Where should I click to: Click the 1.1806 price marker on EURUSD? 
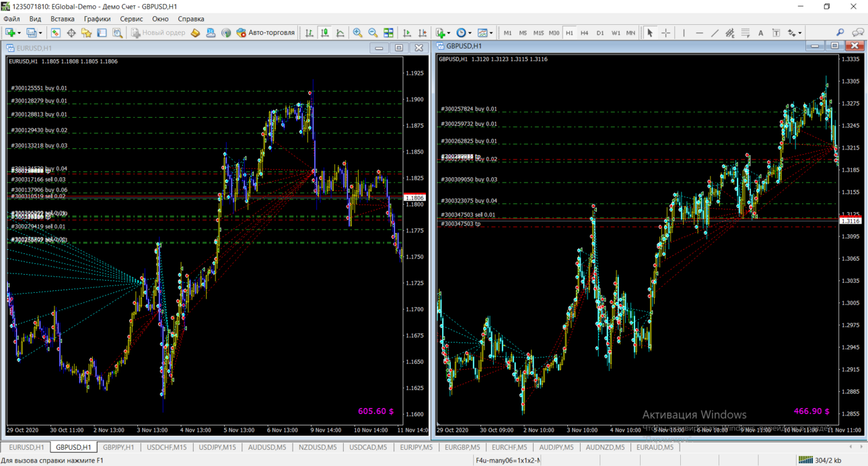(x=414, y=198)
